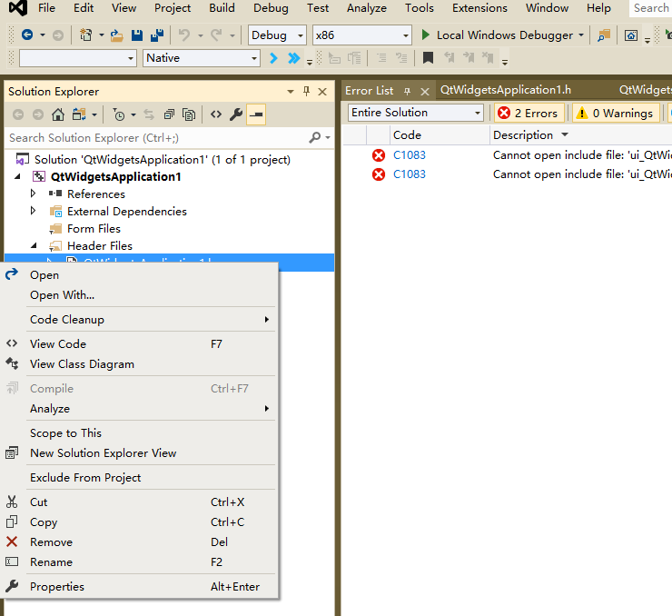Open the Code Cleanup submenu
This screenshot has height=616, width=672.
click(x=140, y=320)
